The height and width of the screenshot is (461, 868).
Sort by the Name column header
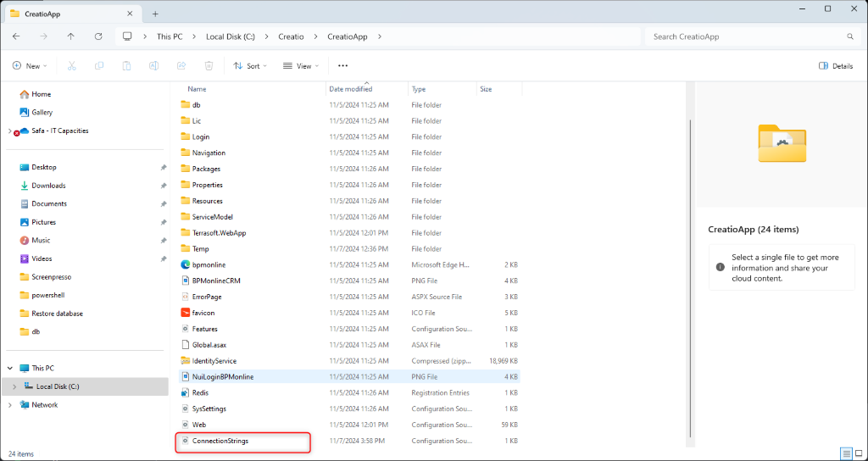point(197,88)
